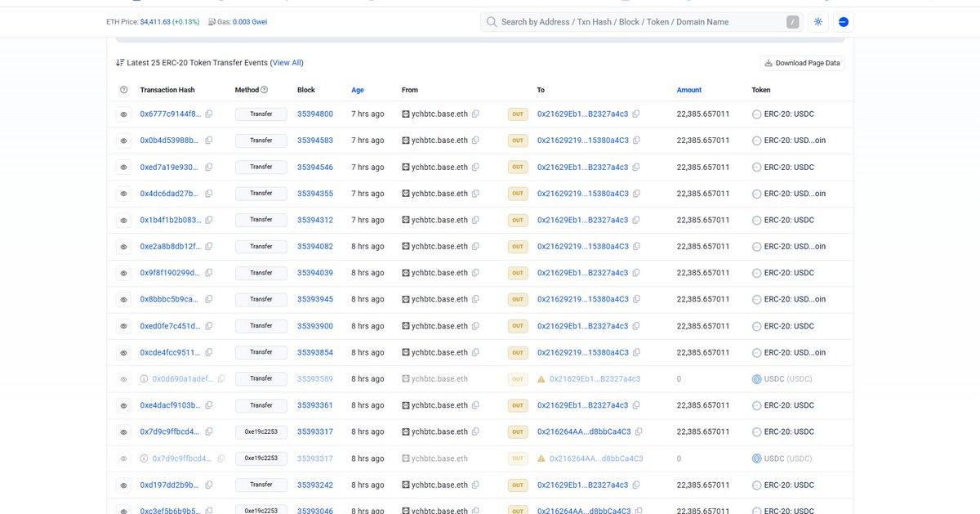Screen dimensions: 980x514
Task: Click the warning triangle in block 35393589 row
Action: tap(541, 379)
